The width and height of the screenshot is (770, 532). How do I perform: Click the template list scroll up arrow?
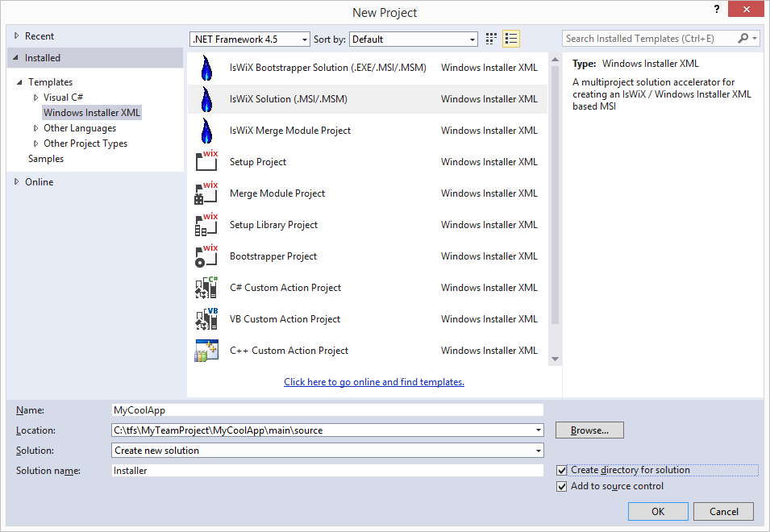(x=556, y=60)
